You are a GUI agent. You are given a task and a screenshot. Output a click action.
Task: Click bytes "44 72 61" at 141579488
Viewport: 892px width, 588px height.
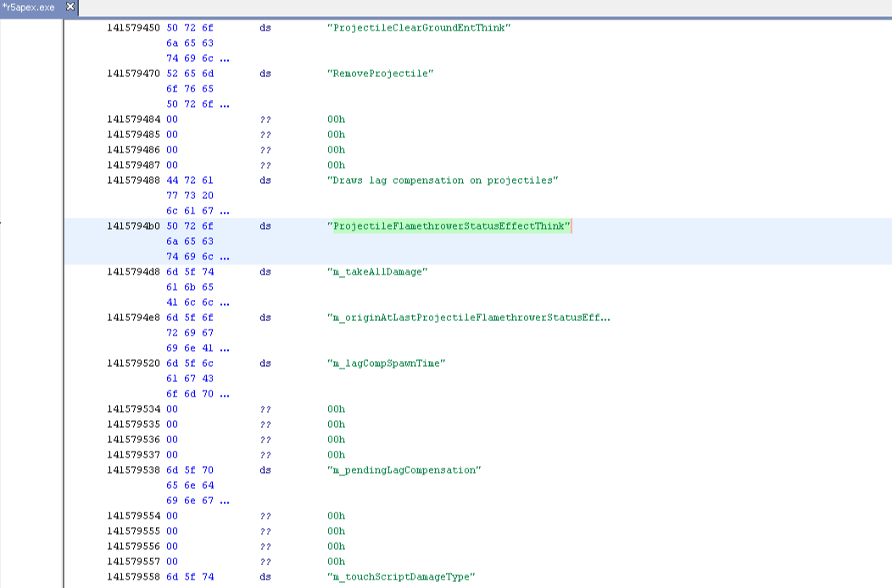pos(190,180)
